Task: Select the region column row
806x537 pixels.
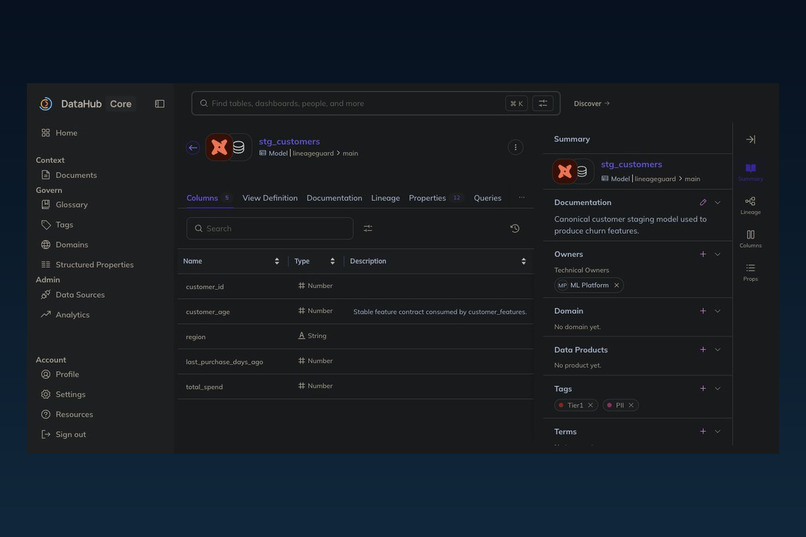Action: (356, 337)
